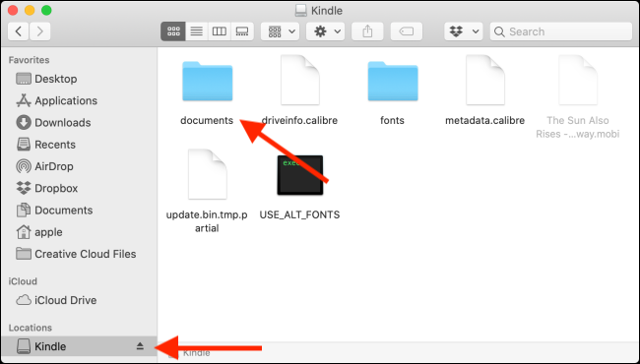Select the USE_ALT_FONTS exec file icon
Image resolution: width=640 pixels, height=364 pixels.
[x=300, y=175]
